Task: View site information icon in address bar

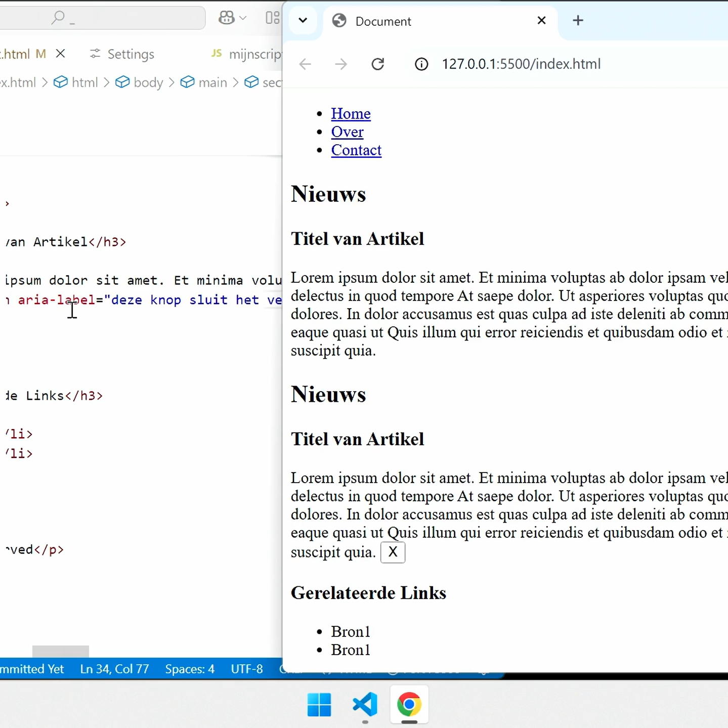Action: [x=421, y=64]
